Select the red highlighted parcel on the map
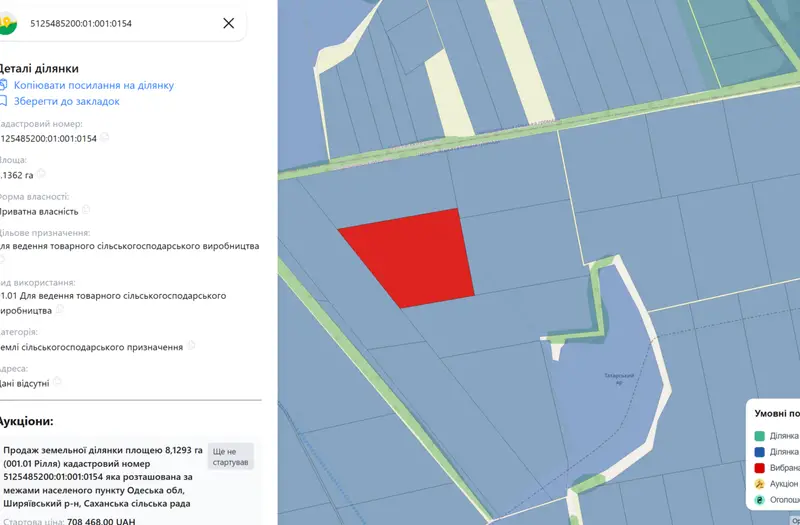Screen dimensions: 800x525 click(413, 260)
